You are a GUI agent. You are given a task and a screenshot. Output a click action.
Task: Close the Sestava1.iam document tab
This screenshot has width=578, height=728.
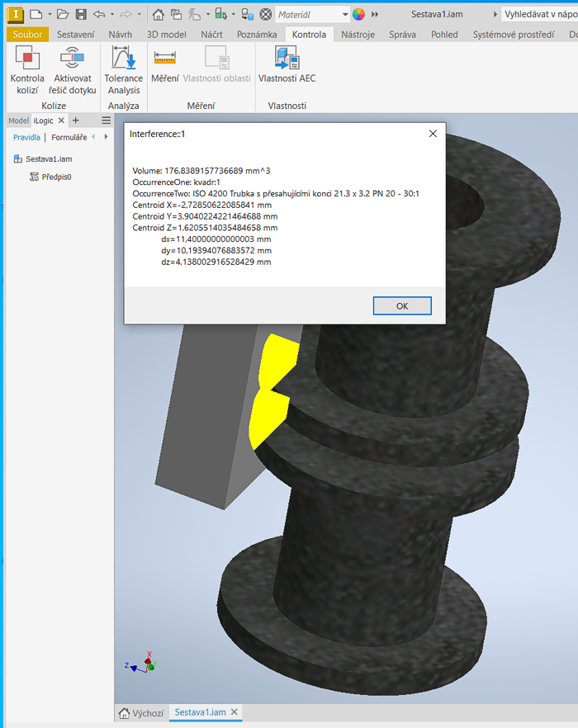pyautogui.click(x=234, y=712)
